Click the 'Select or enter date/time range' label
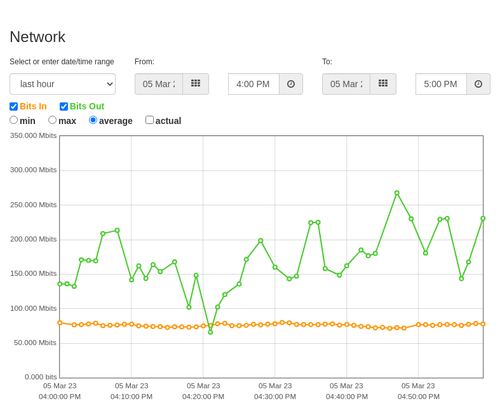 [62, 62]
